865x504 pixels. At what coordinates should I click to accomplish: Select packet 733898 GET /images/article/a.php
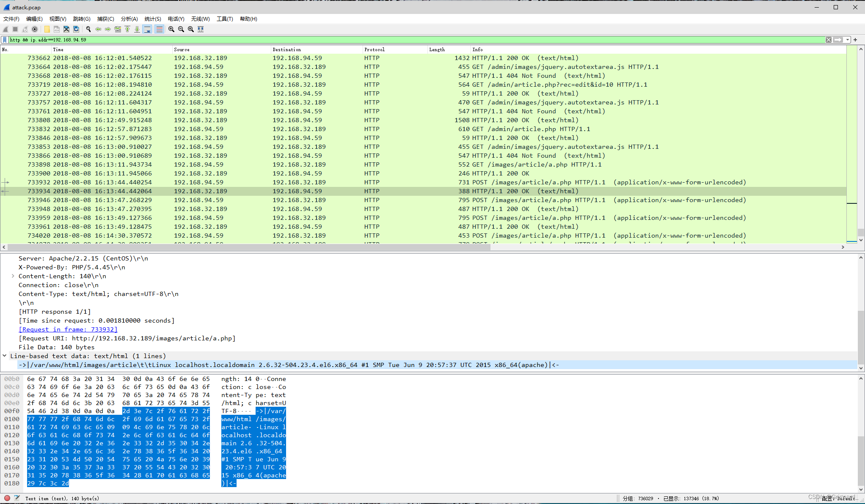(423, 164)
